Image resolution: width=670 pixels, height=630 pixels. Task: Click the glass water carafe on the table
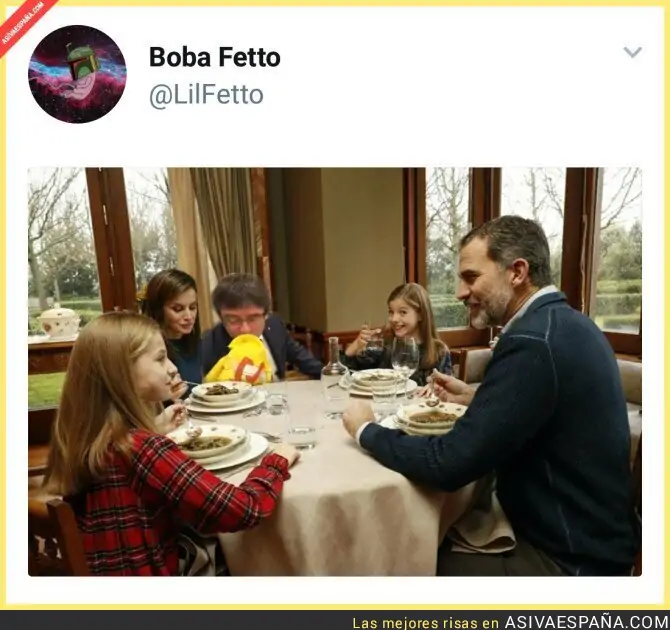coord(335,376)
